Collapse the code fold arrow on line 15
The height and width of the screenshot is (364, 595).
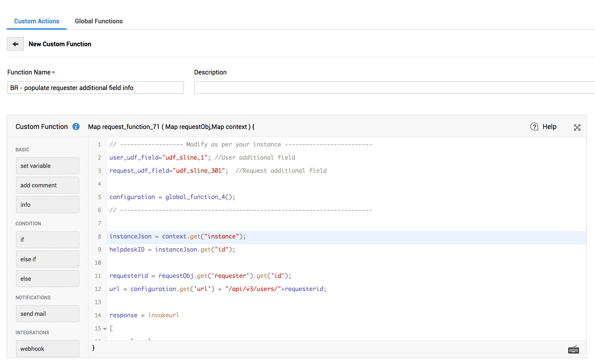point(105,329)
